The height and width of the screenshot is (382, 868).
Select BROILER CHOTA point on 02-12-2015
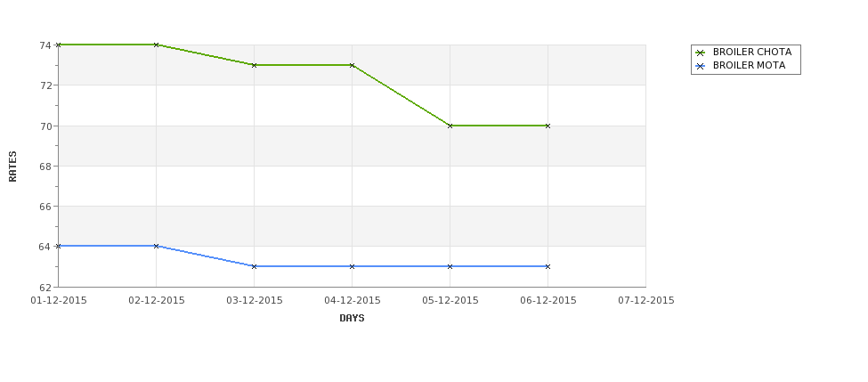tap(156, 45)
